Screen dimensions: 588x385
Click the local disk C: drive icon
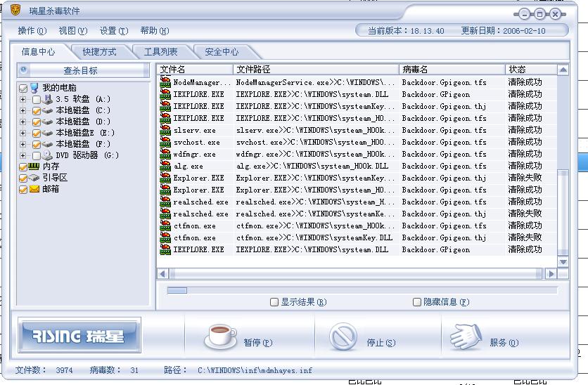(x=47, y=110)
